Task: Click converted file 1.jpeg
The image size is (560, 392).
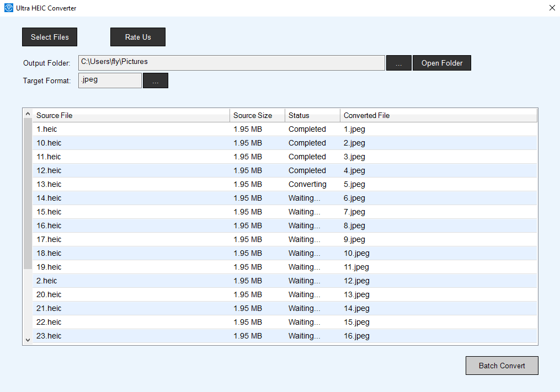Action: pyautogui.click(x=354, y=129)
